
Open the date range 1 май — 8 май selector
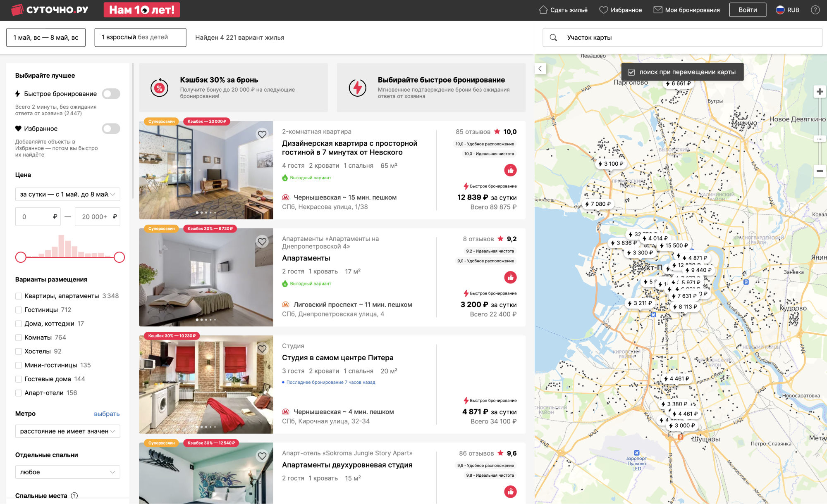[x=46, y=38]
